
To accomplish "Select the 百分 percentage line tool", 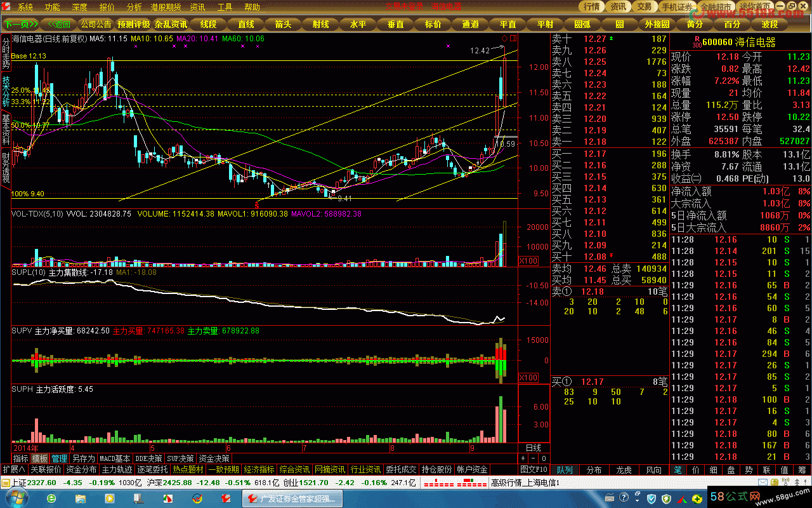I will click(x=733, y=25).
